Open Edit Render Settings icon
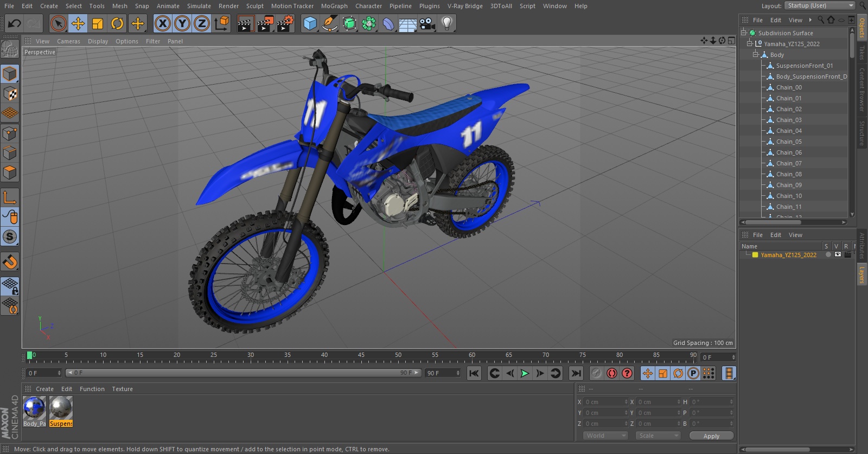The width and height of the screenshot is (868, 454). pyautogui.click(x=285, y=23)
